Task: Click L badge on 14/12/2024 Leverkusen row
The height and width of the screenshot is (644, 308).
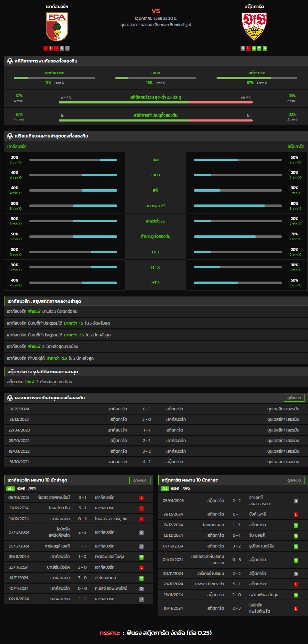Action: (141, 519)
